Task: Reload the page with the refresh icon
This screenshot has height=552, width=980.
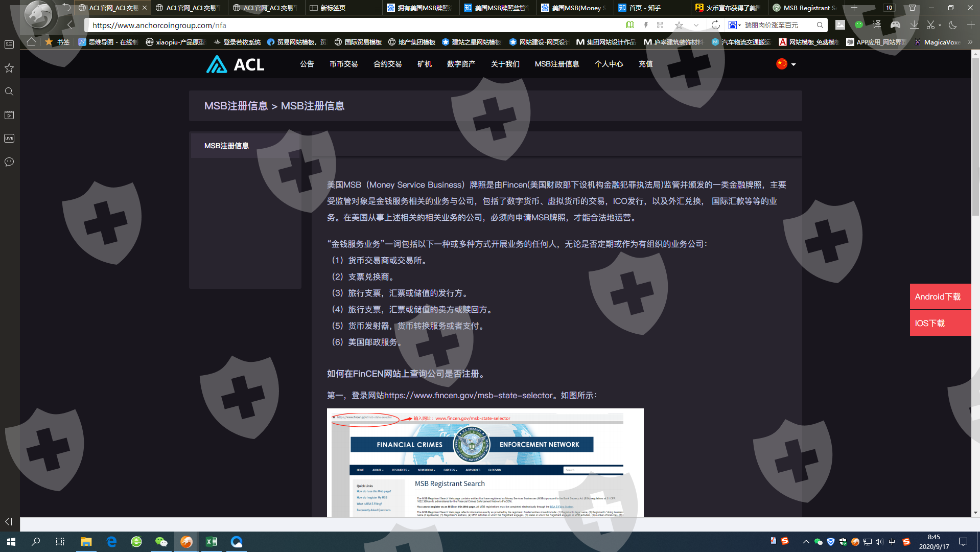Action: coord(715,25)
